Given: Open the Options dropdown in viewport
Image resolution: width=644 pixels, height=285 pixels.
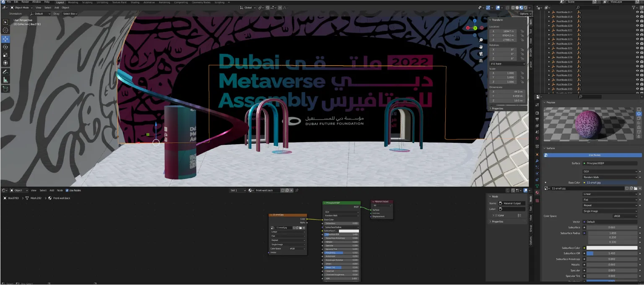Looking at the screenshot, I should click(x=525, y=14).
